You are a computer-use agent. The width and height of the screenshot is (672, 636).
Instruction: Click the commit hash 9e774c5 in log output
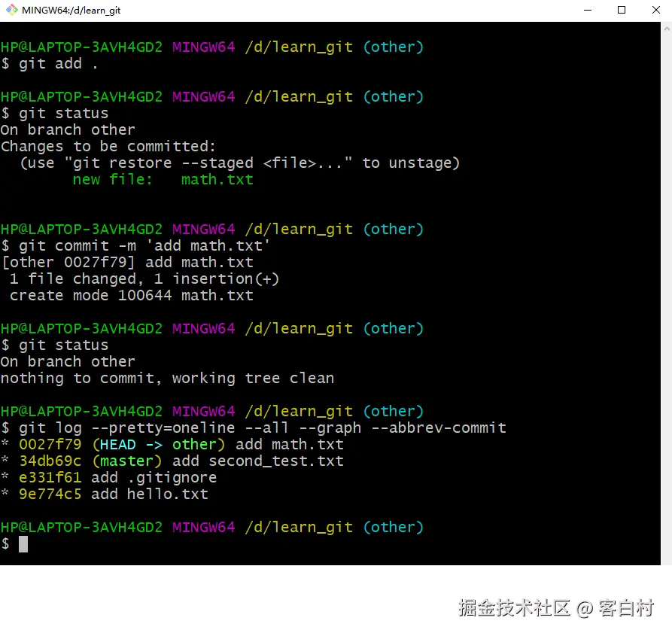tap(50, 494)
